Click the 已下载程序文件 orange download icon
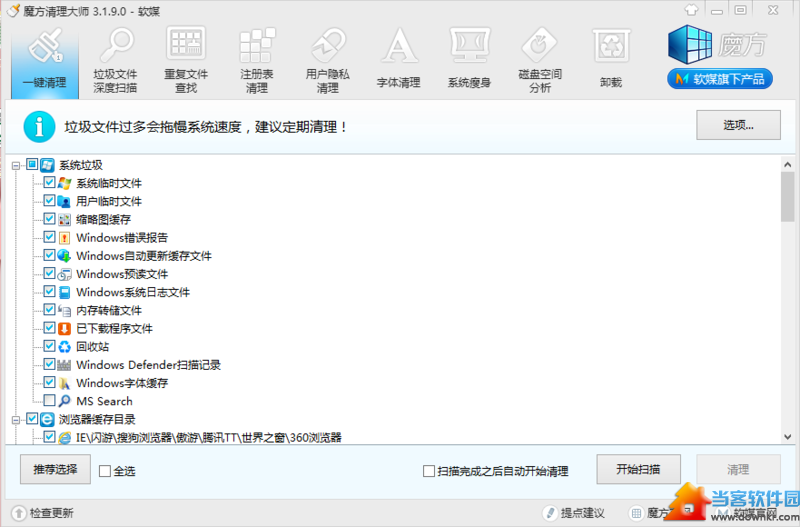Screen dimensions: 800x527 pos(64,329)
